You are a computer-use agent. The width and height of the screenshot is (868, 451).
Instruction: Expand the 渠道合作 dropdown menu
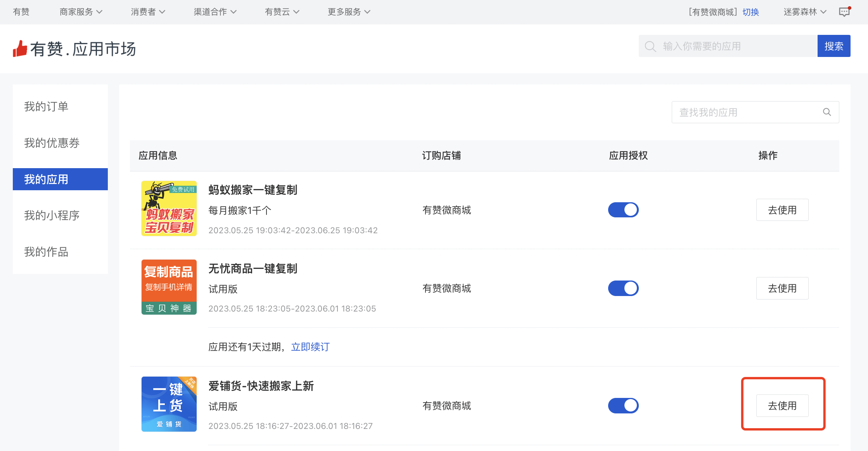[215, 12]
